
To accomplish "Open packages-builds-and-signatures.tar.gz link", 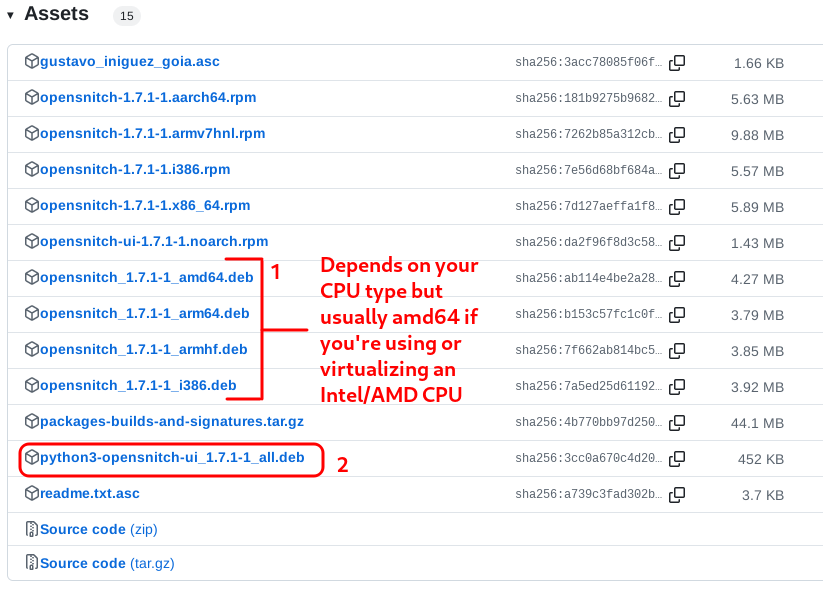I will pos(172,422).
